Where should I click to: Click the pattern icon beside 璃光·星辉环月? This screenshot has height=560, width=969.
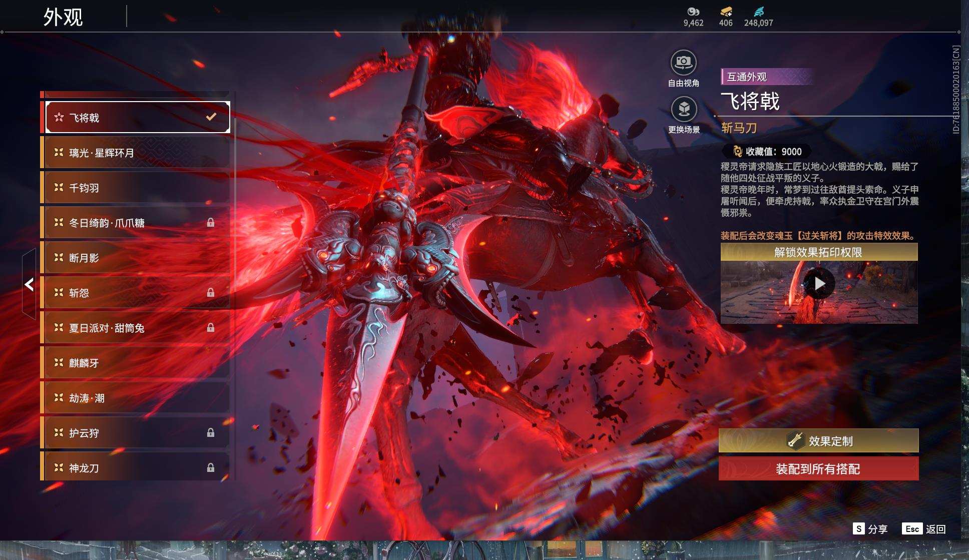59,152
